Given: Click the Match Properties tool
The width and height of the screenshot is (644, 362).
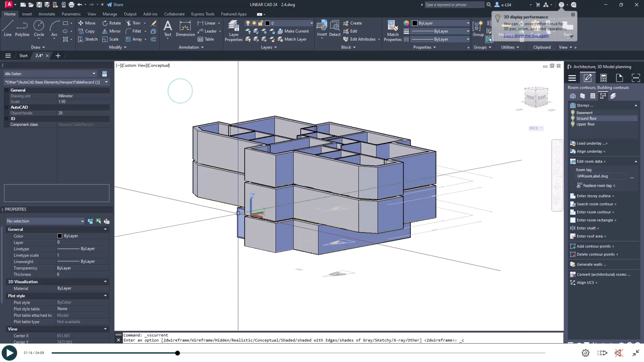Looking at the screenshot, I should pos(393,31).
